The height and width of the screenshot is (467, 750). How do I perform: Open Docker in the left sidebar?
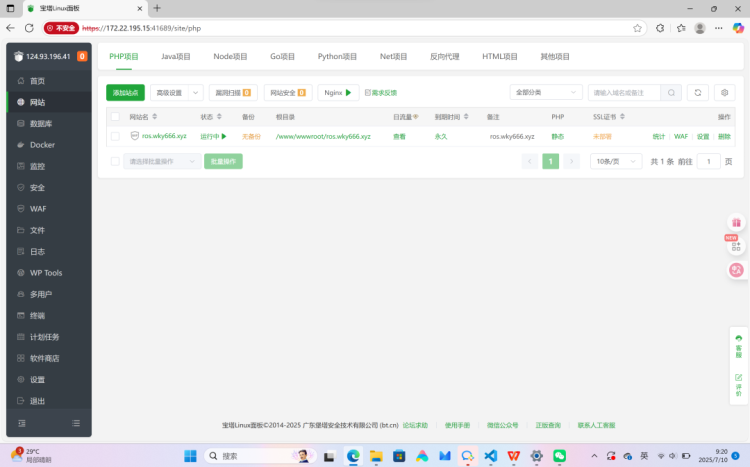point(42,145)
